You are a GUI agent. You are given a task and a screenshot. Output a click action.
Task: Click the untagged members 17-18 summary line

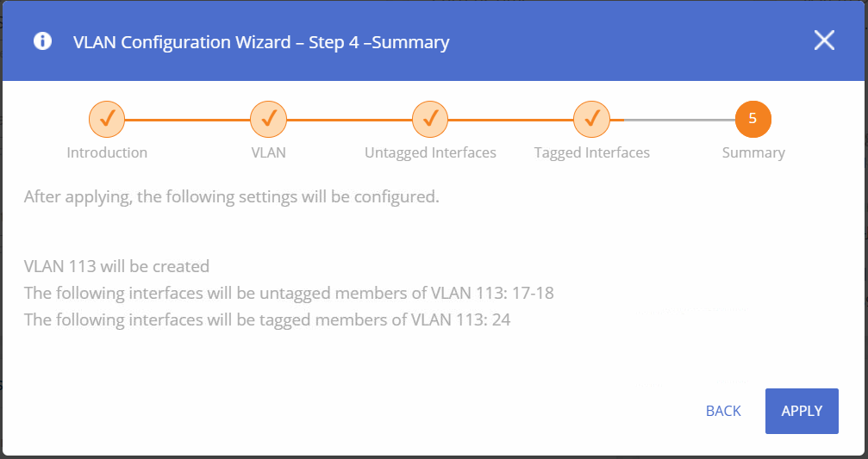click(x=289, y=293)
